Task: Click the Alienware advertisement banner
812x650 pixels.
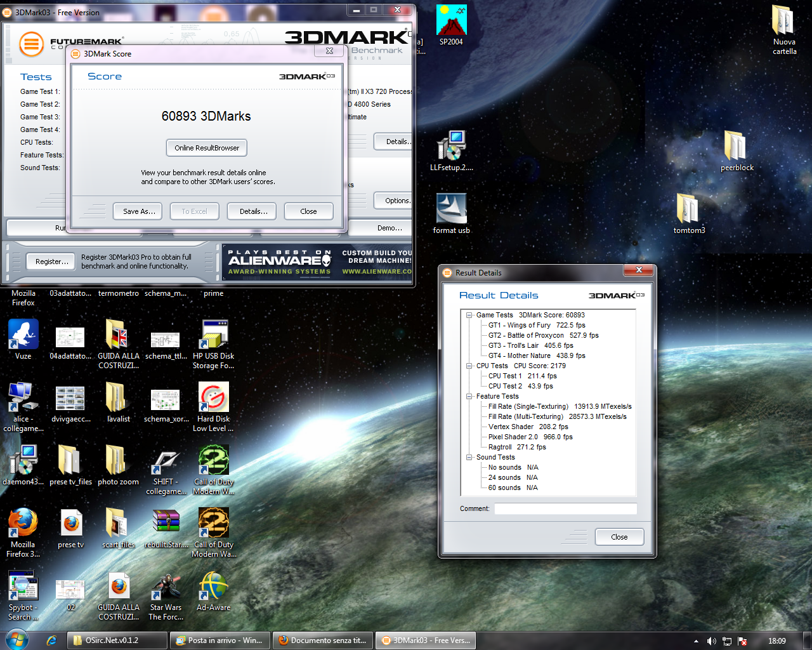Action: click(317, 262)
